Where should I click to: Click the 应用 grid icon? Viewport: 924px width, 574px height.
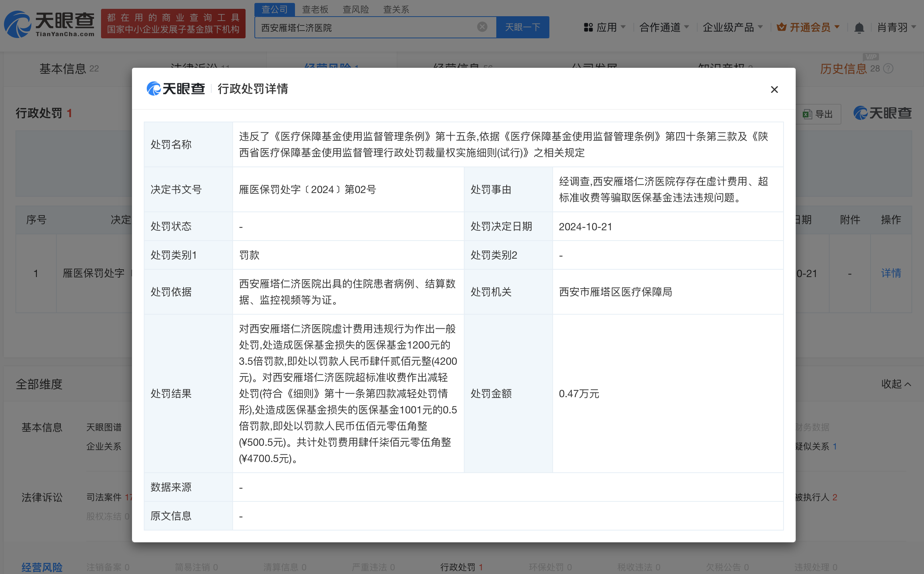pos(588,27)
